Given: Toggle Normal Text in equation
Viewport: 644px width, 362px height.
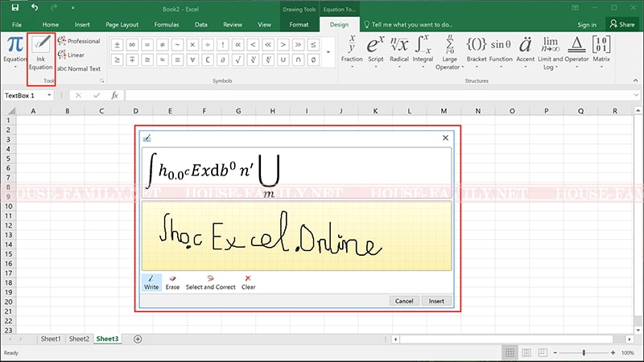Looking at the screenshot, I should coord(79,69).
